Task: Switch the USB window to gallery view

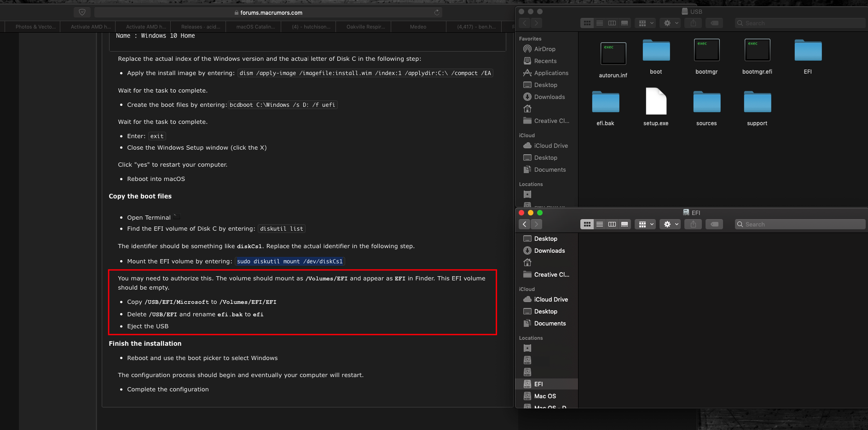Action: point(625,23)
